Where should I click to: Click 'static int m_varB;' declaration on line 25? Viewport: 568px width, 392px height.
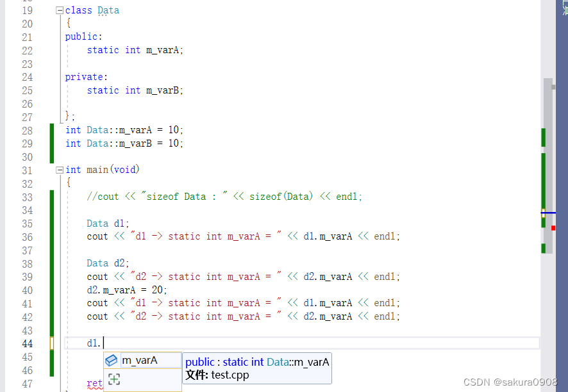[x=135, y=90]
